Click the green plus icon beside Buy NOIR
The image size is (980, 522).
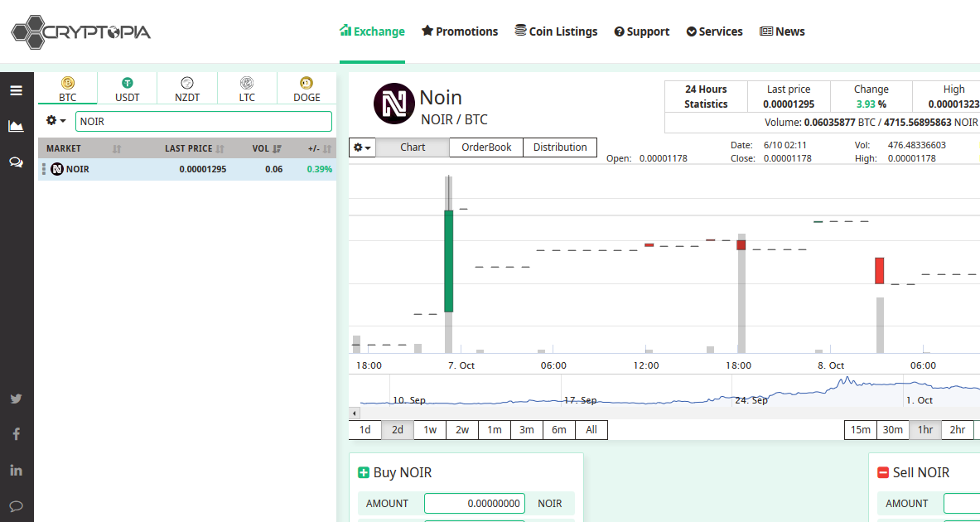364,472
